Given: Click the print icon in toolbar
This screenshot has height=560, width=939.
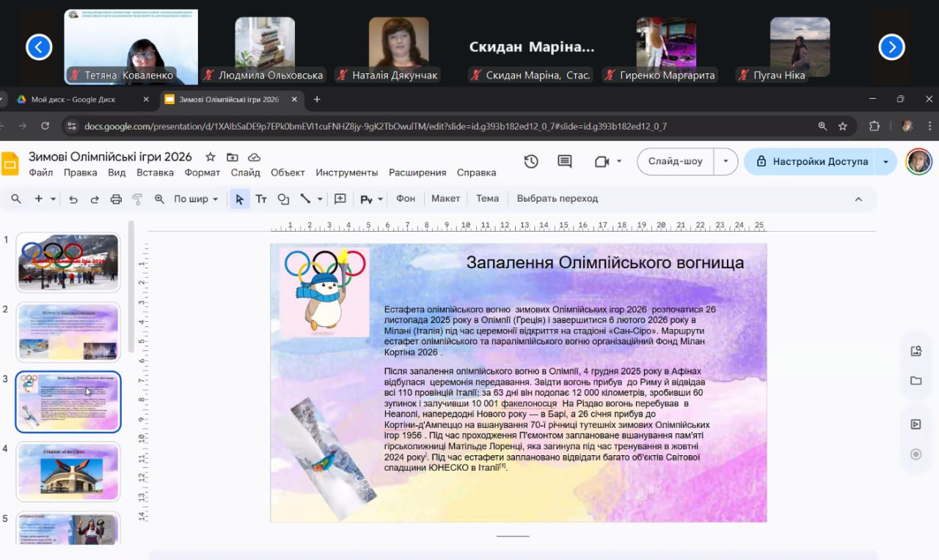Looking at the screenshot, I should tap(116, 199).
